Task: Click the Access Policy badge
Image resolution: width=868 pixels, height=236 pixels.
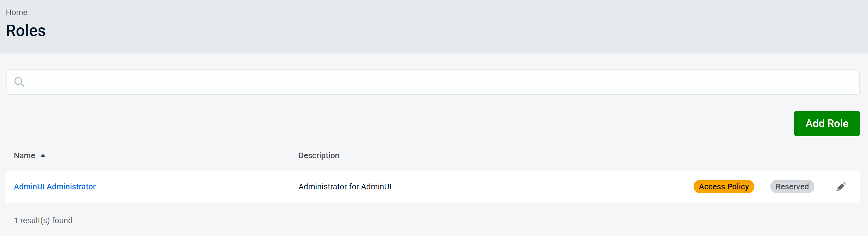Action: coord(724,186)
